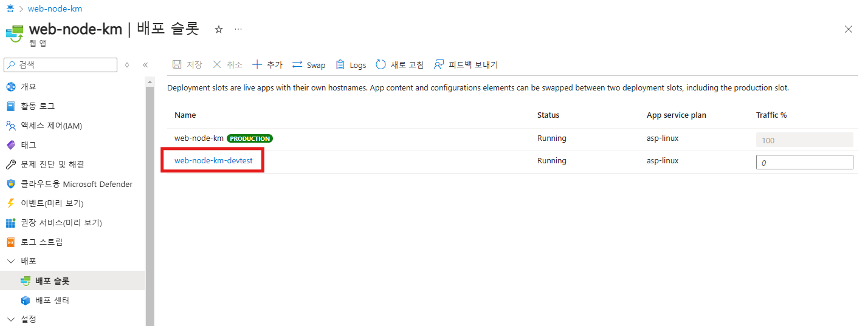Open the more options ellipsis

pyautogui.click(x=238, y=29)
